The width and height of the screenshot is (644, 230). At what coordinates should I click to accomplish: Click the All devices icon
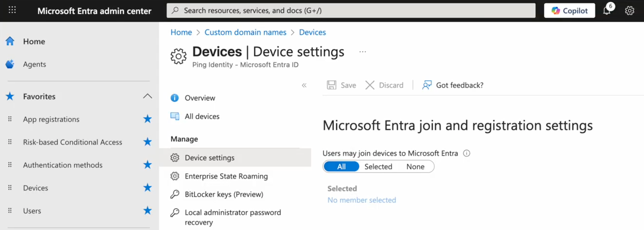click(x=175, y=116)
